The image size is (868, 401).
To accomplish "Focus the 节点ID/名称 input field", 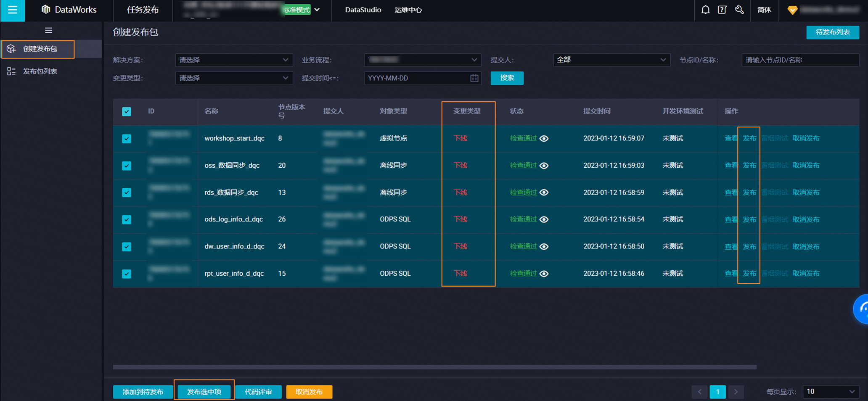I will pos(800,60).
